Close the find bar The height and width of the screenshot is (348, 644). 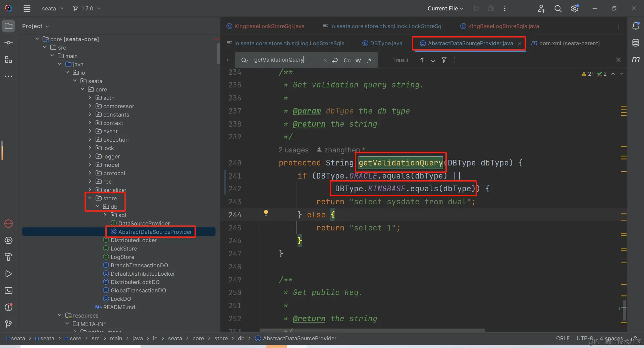619,60
